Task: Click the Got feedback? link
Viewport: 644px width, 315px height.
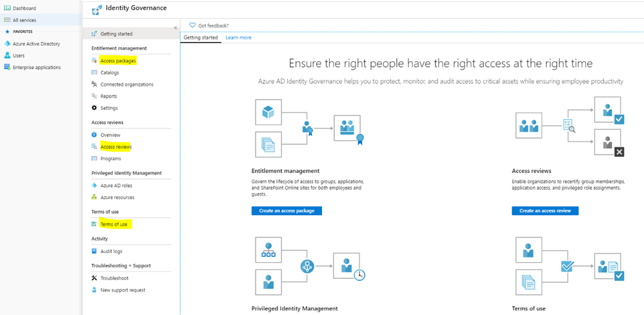Action: tap(214, 25)
